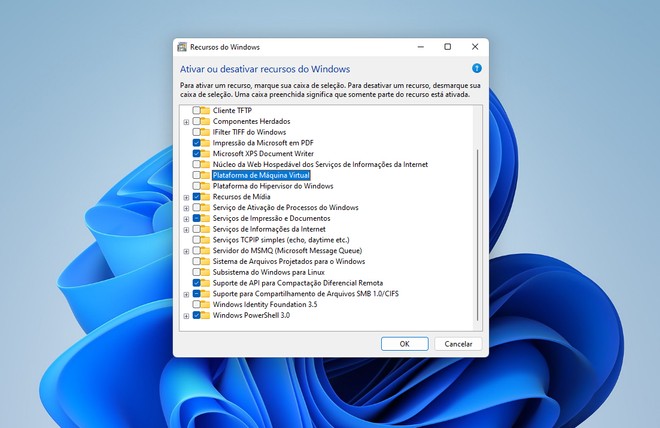The width and height of the screenshot is (660, 428).
Task: Select Núcleo da Web Hospedável label text
Action: pos(320,164)
